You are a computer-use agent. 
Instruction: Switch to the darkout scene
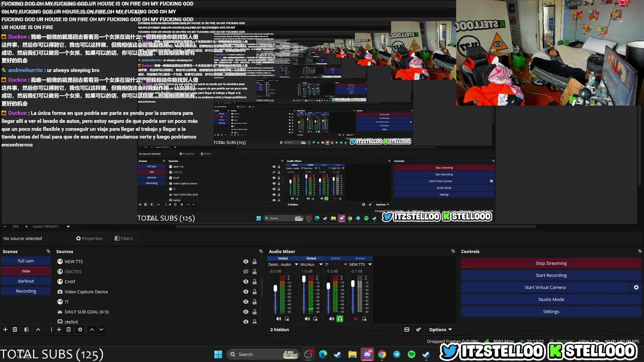(26, 281)
